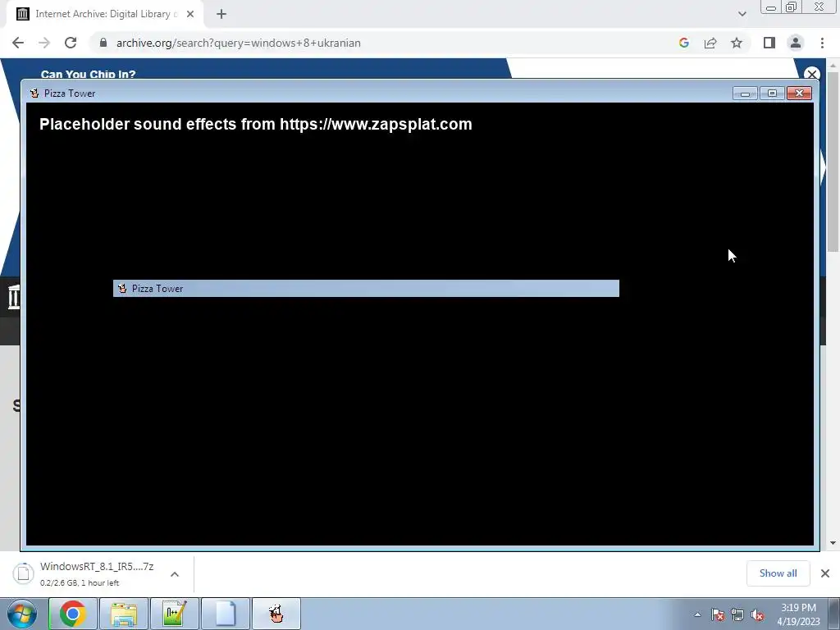Open Google search side icon in address bar
Viewport: 840px width, 630px height.
pos(683,43)
